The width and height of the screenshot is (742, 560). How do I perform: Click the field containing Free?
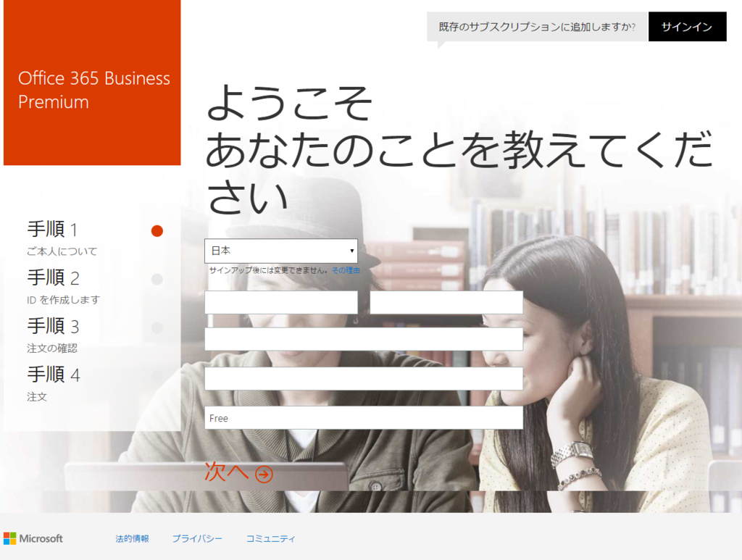coord(364,417)
